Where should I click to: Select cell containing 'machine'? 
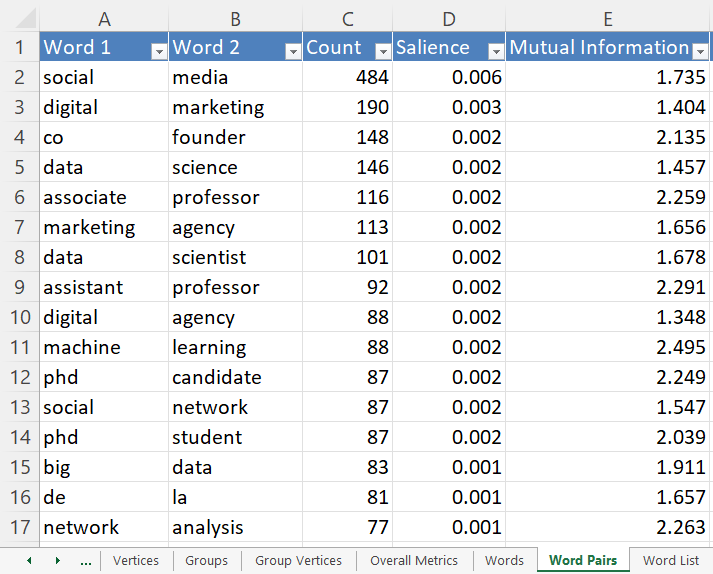pos(103,347)
